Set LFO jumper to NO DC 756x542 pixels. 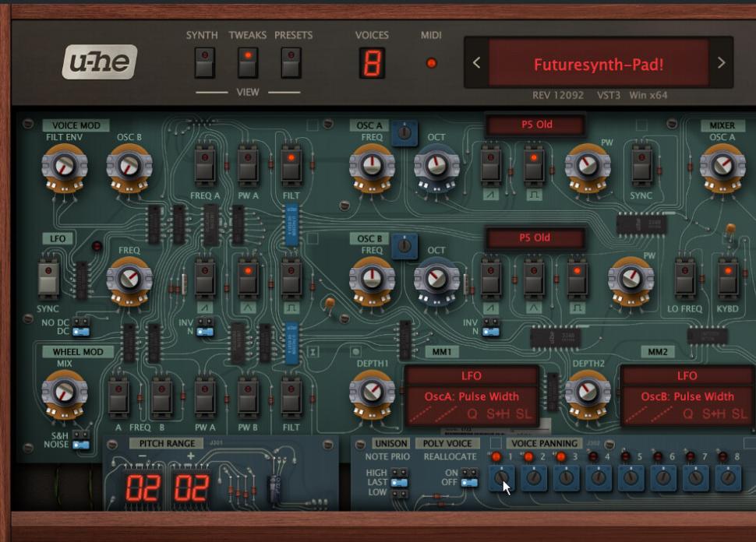tap(80, 322)
